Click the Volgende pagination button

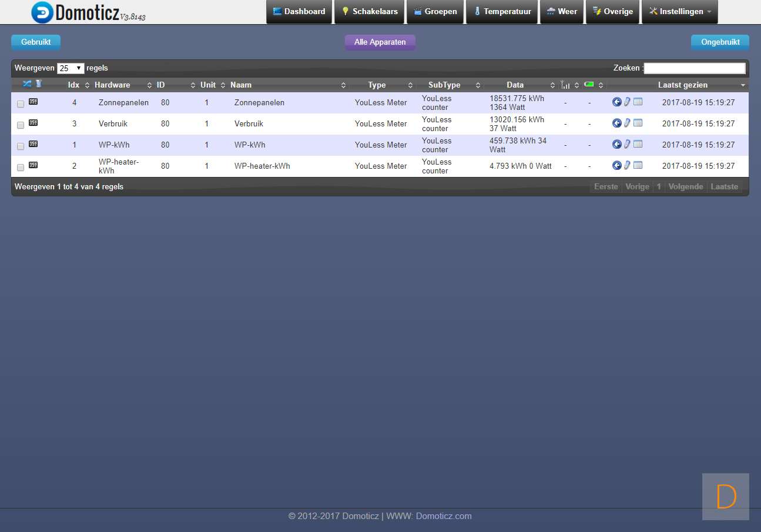coord(686,186)
